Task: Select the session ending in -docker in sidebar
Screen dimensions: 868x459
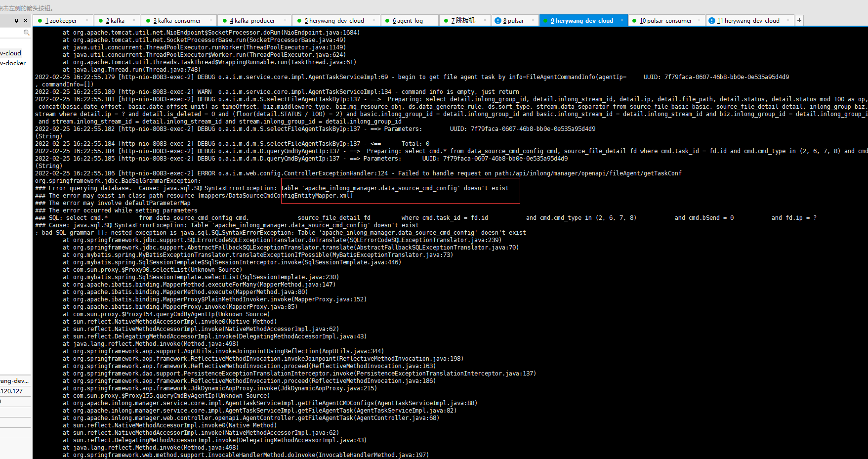Action: pyautogui.click(x=13, y=63)
